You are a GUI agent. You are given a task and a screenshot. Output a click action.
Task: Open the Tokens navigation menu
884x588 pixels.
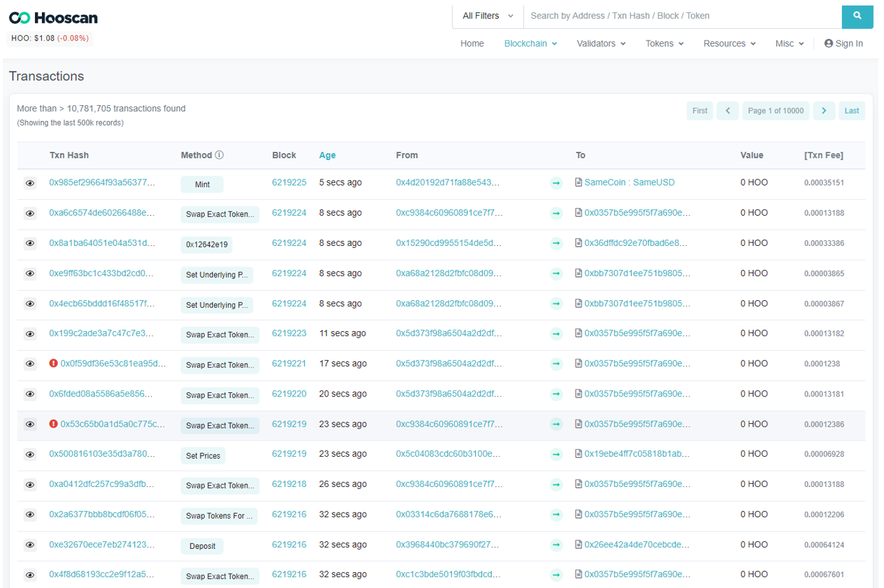(x=664, y=43)
